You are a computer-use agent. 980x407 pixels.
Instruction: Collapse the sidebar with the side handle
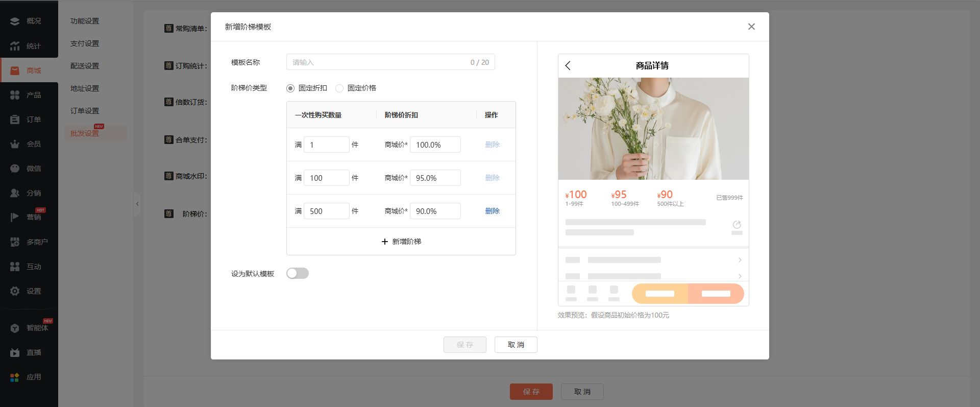(137, 204)
